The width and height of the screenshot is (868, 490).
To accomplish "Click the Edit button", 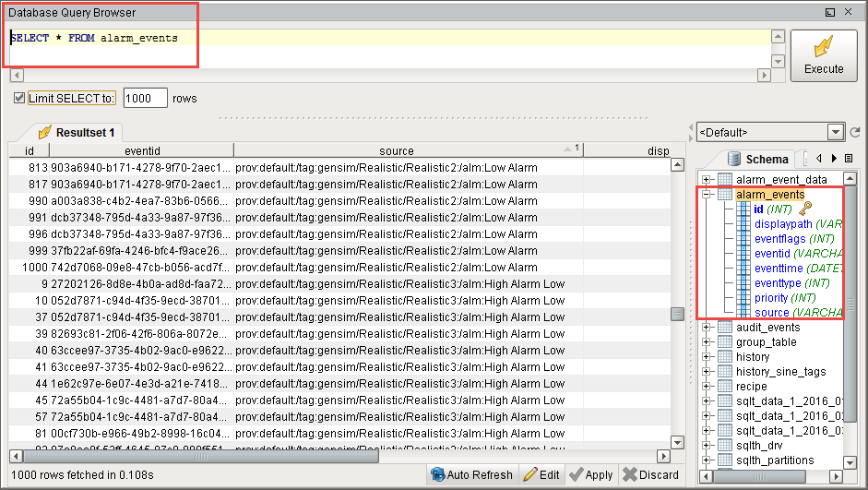I will (541, 475).
